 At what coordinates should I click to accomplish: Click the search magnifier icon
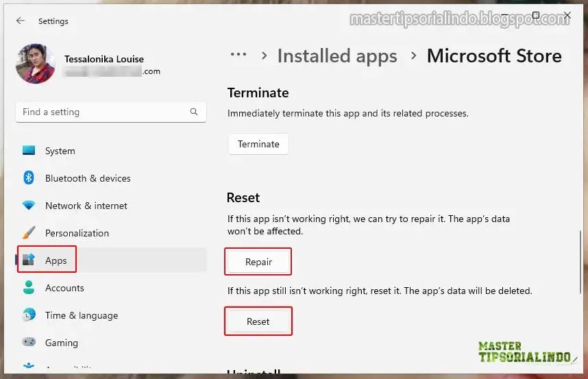pos(194,111)
